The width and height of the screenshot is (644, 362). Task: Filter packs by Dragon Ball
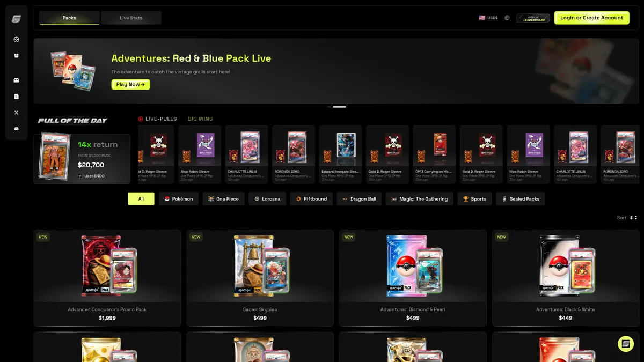(359, 199)
